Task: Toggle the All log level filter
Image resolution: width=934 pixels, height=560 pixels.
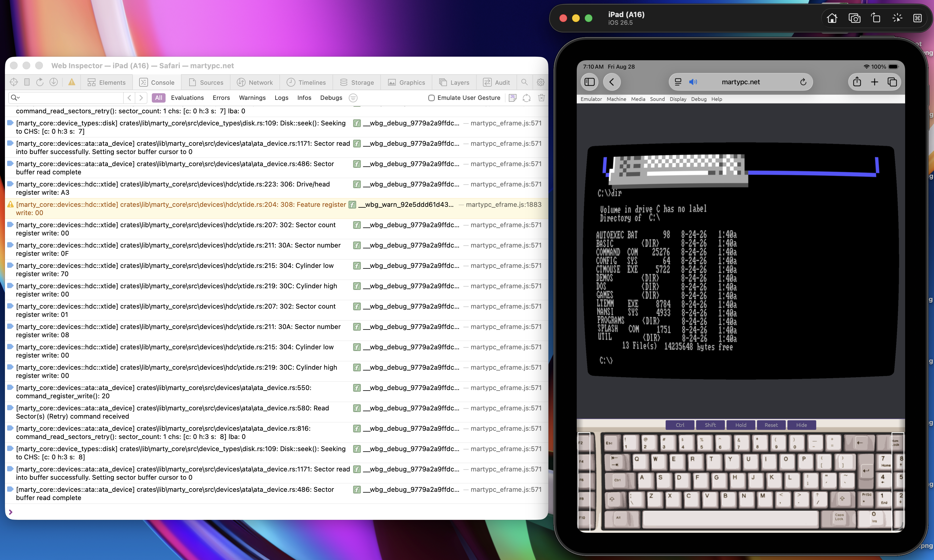Action: click(x=158, y=98)
